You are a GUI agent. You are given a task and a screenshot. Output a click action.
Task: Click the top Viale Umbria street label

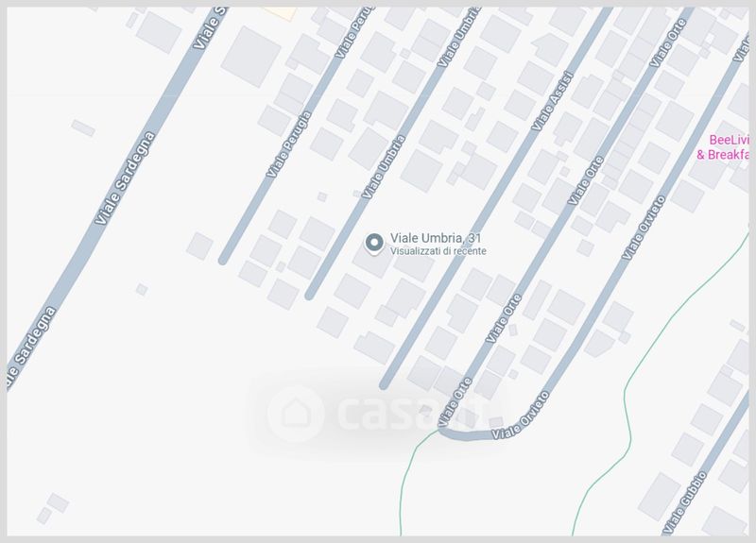point(458,37)
